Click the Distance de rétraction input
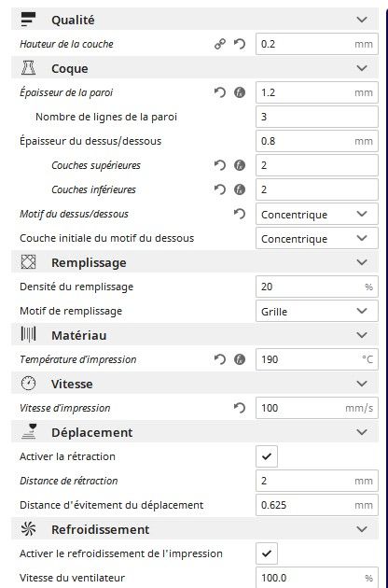This screenshot has height=588, width=388. [x=317, y=481]
